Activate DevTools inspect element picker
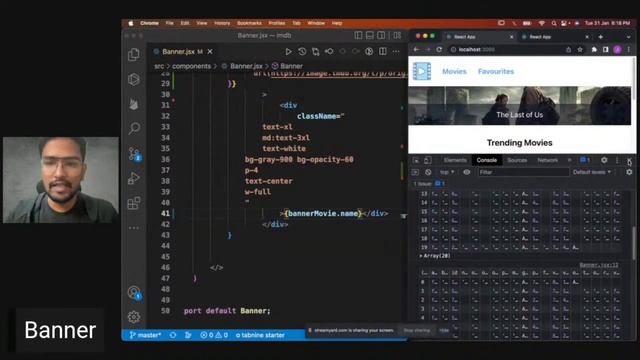This screenshot has width=640, height=360. (416, 160)
